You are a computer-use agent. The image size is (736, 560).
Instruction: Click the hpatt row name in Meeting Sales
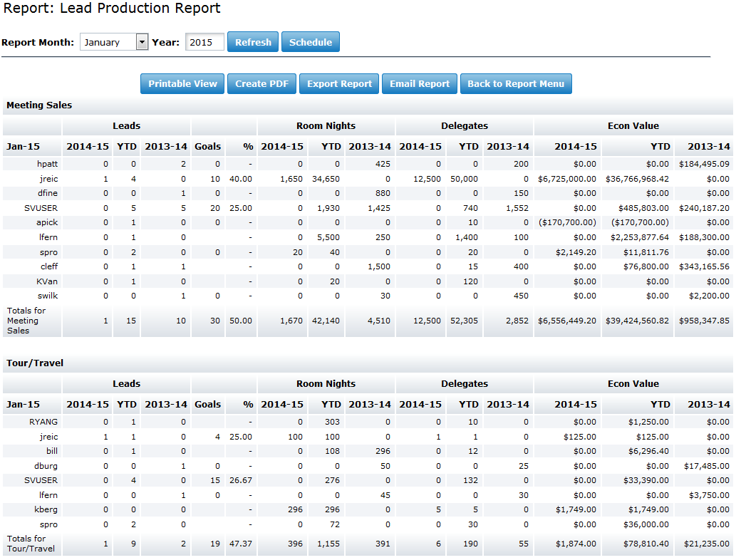click(x=48, y=164)
